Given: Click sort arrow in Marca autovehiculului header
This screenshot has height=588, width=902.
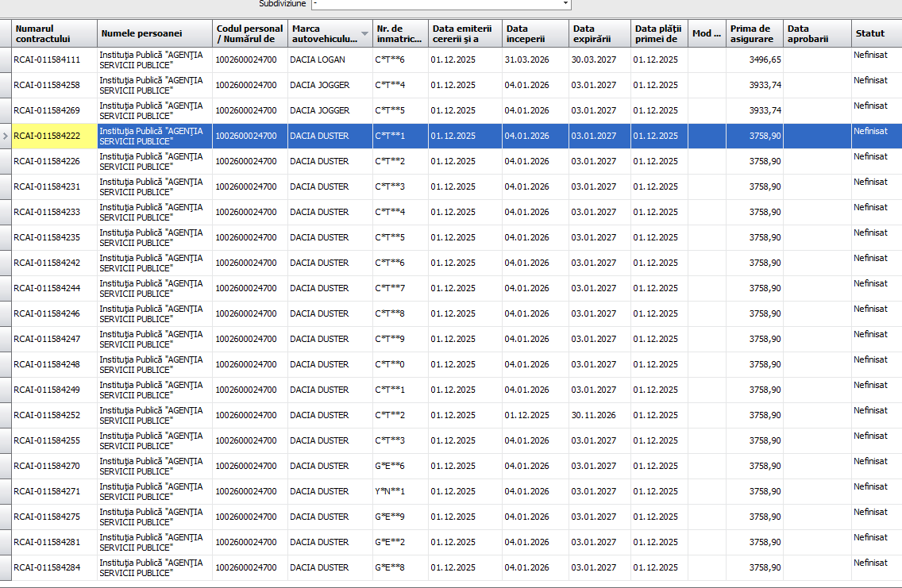Looking at the screenshot, I should (x=364, y=33).
